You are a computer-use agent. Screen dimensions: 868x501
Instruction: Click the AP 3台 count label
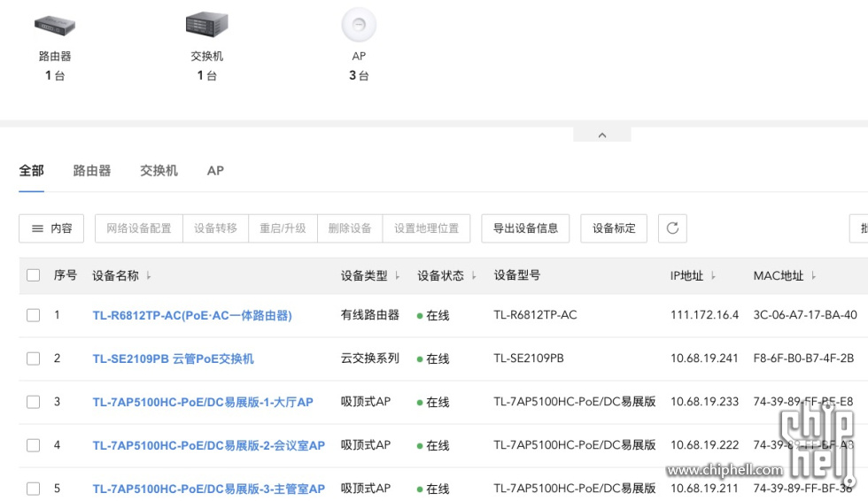click(x=359, y=66)
